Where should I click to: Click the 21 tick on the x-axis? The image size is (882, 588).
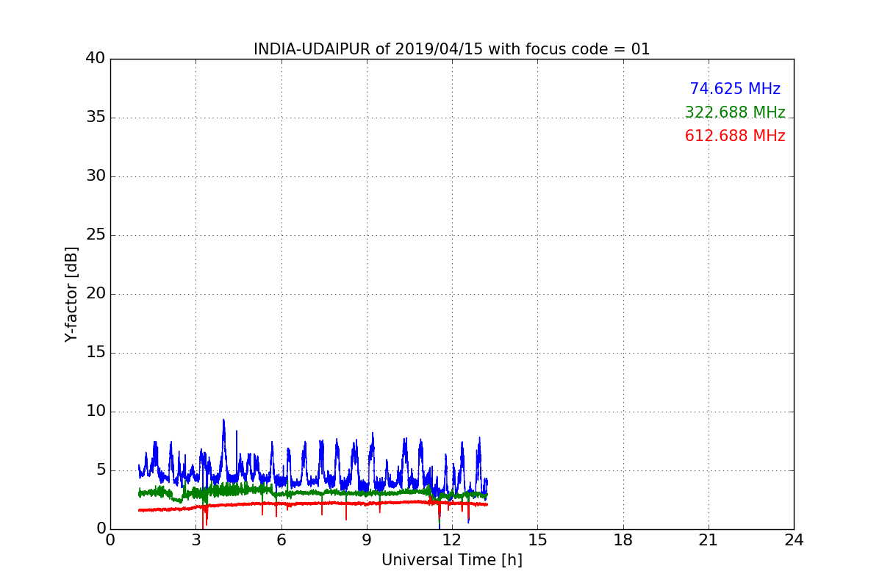(709, 540)
